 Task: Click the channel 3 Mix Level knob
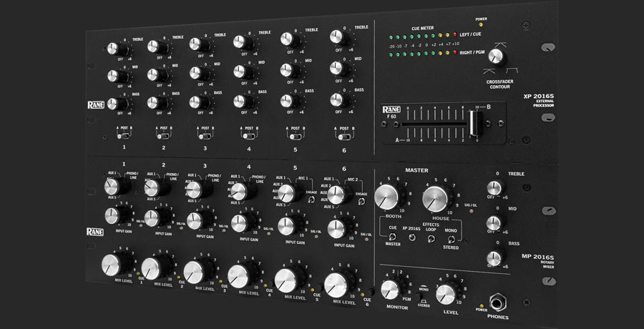tap(195, 272)
